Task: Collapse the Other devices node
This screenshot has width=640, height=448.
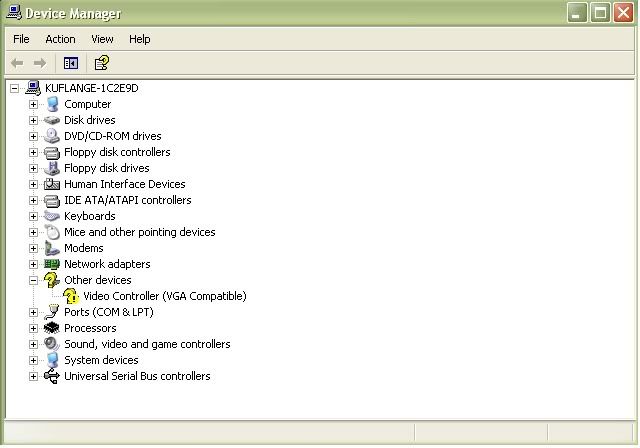Action: click(x=33, y=280)
